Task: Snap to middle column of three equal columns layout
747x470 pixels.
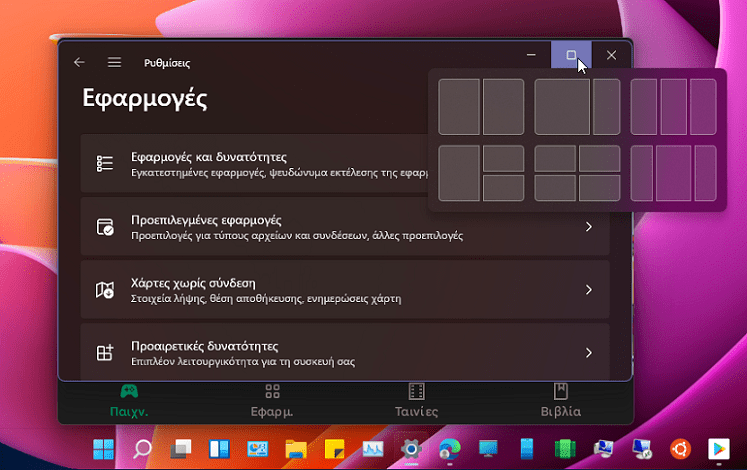Action: tap(674, 107)
